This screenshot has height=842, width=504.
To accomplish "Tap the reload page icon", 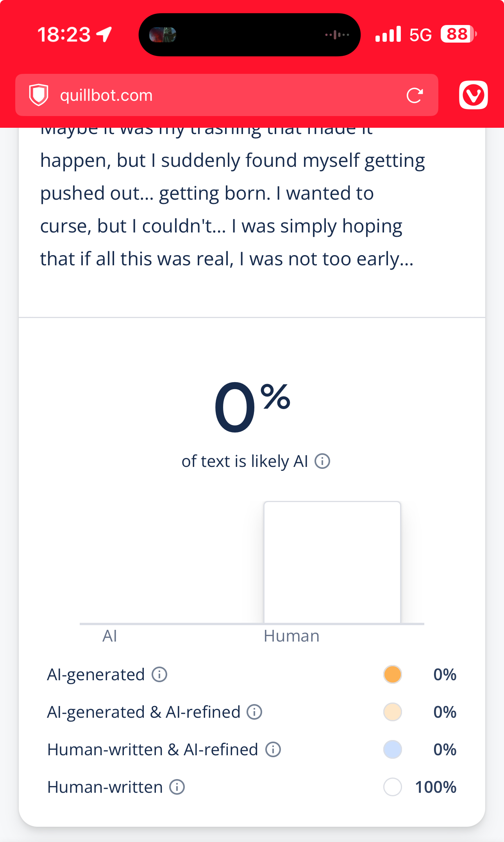I will click(415, 95).
